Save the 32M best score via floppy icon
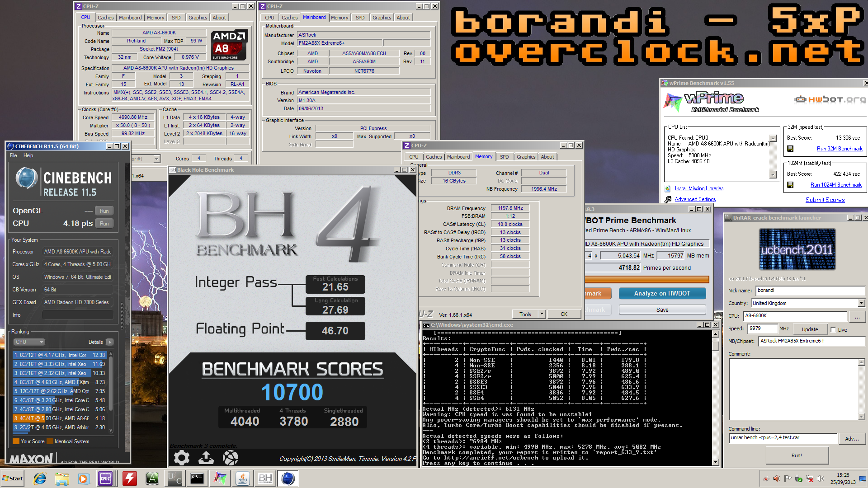The image size is (868, 488). point(790,149)
